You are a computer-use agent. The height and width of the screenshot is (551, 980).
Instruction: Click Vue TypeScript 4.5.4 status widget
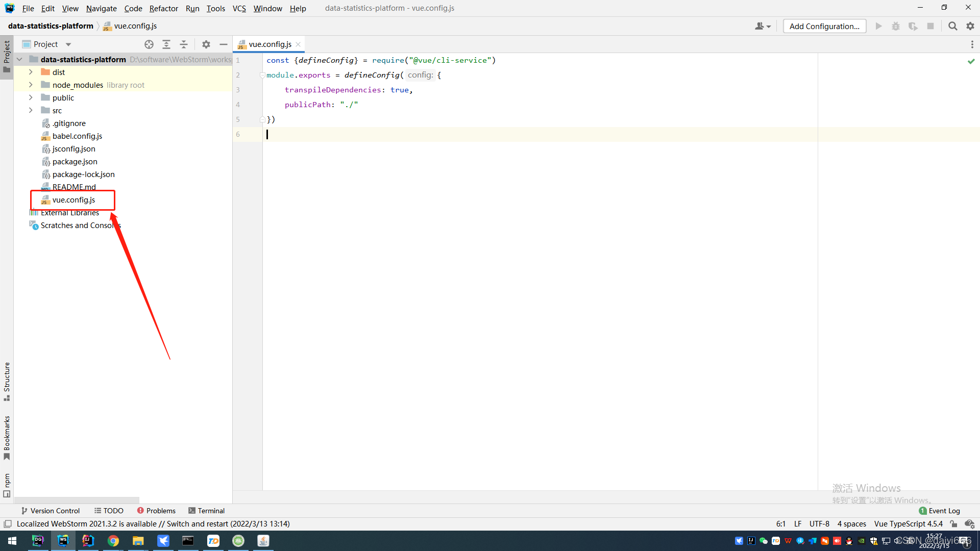pos(908,524)
